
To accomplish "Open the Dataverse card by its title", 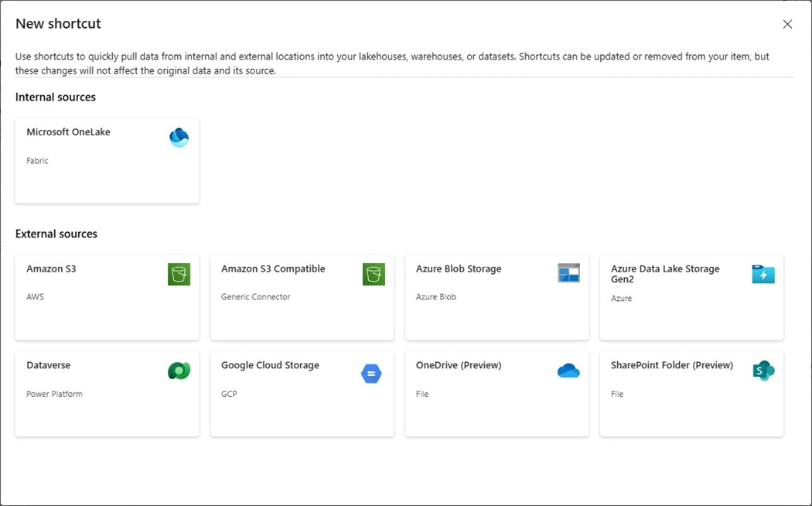I will point(48,365).
